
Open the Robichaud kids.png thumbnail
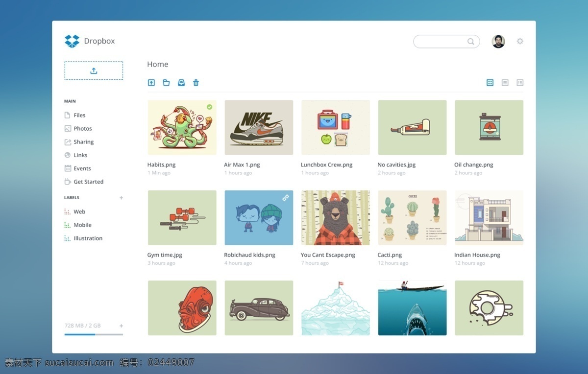[x=259, y=218]
